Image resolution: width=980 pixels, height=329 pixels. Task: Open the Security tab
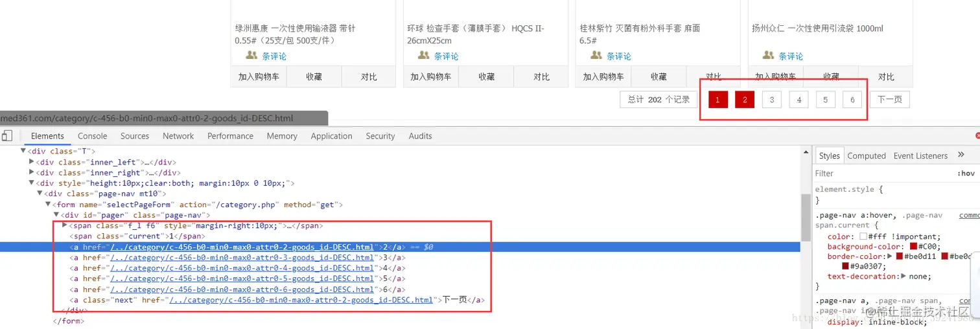(380, 136)
